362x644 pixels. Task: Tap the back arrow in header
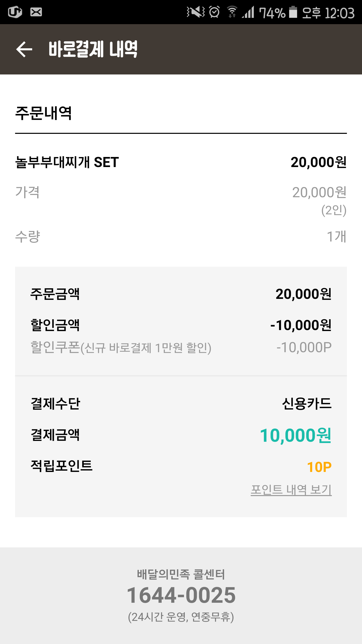coord(24,49)
